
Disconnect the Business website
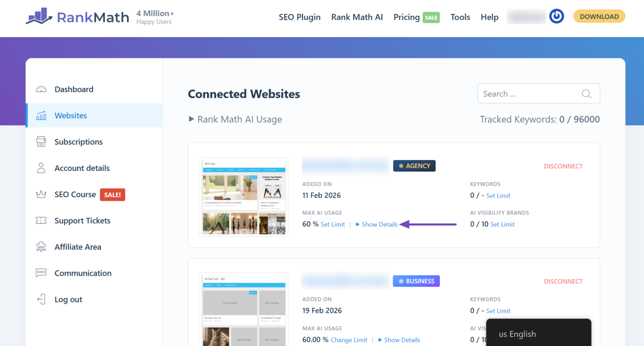pyautogui.click(x=563, y=281)
